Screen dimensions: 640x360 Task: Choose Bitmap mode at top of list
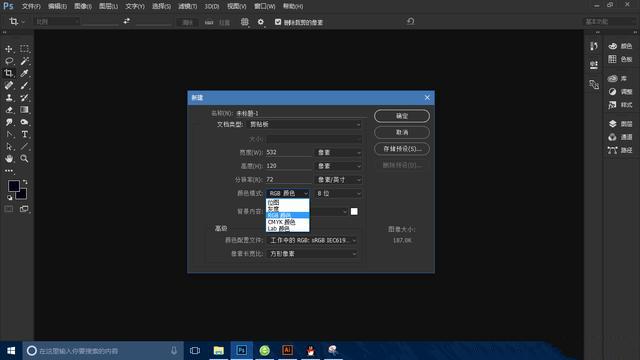pos(288,202)
